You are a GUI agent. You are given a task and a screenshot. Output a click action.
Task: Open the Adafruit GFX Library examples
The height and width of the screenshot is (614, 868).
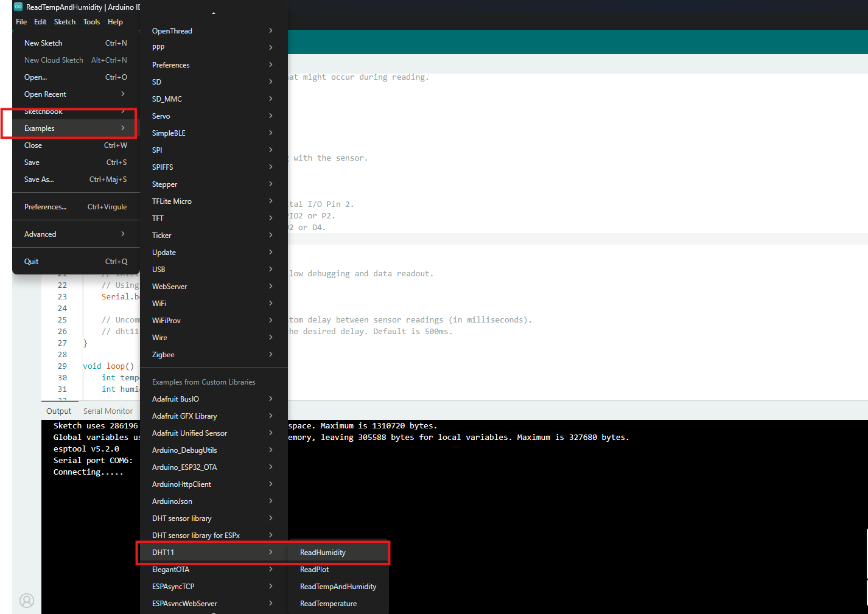214,416
